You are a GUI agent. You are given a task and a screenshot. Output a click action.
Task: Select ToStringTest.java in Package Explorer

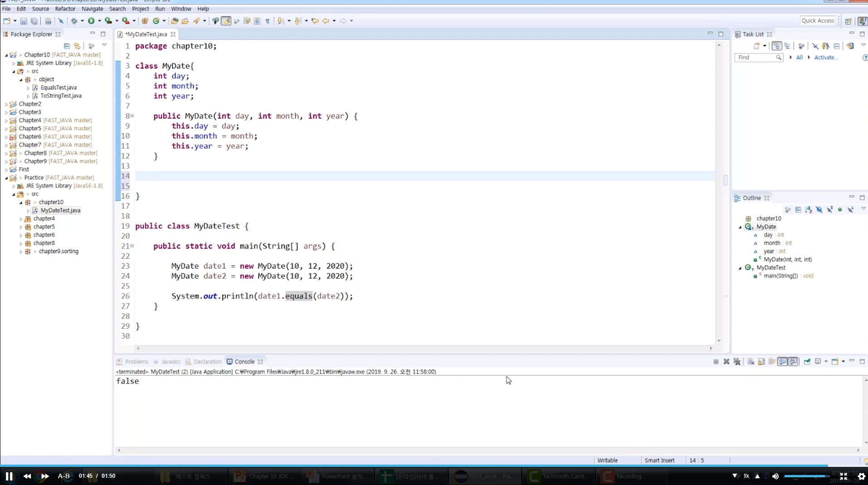tap(61, 96)
